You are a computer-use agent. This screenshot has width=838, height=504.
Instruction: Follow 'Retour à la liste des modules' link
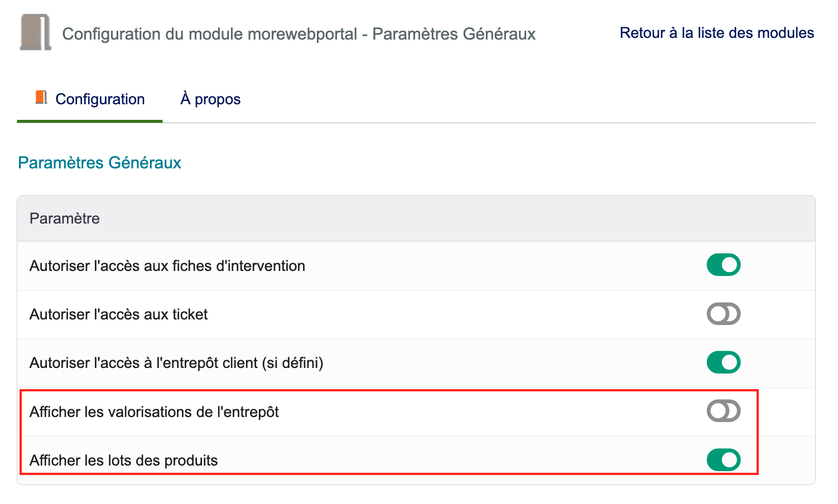click(716, 33)
